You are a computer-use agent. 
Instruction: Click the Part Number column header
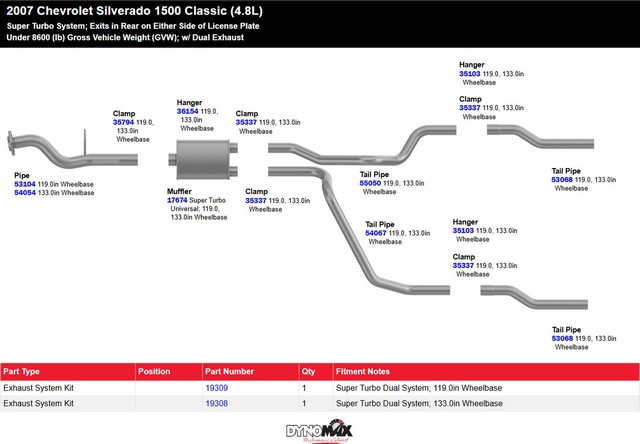[x=230, y=371]
